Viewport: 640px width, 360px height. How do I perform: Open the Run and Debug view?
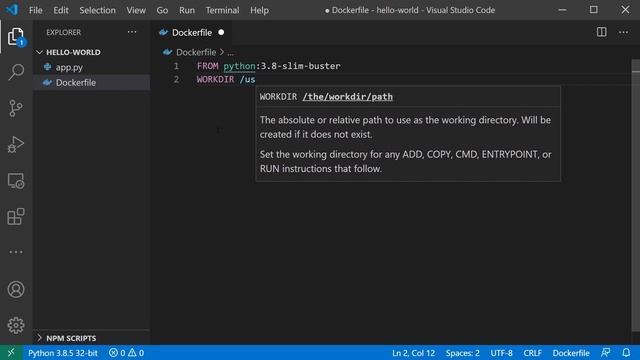pos(16,144)
